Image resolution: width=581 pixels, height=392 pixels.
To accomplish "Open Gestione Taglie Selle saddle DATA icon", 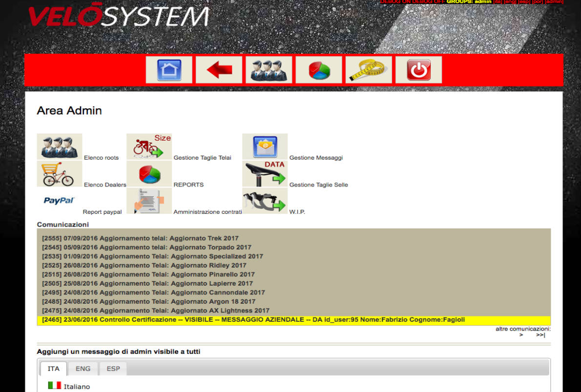I will point(265,174).
